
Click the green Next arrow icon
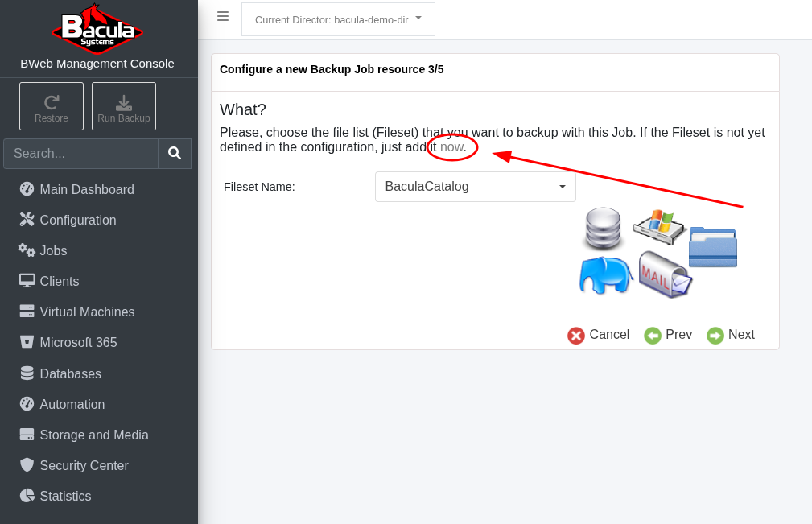tap(715, 335)
